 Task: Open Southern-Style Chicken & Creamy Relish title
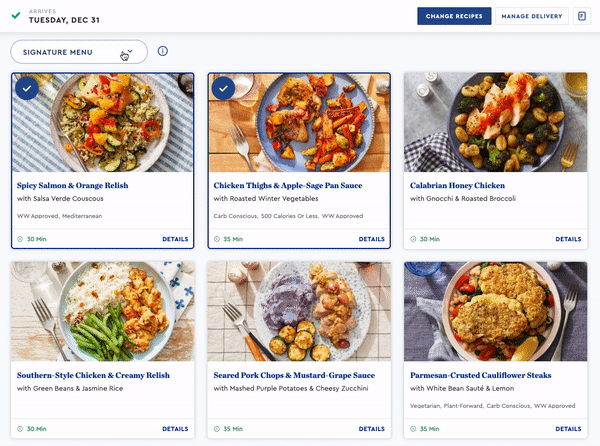93,375
